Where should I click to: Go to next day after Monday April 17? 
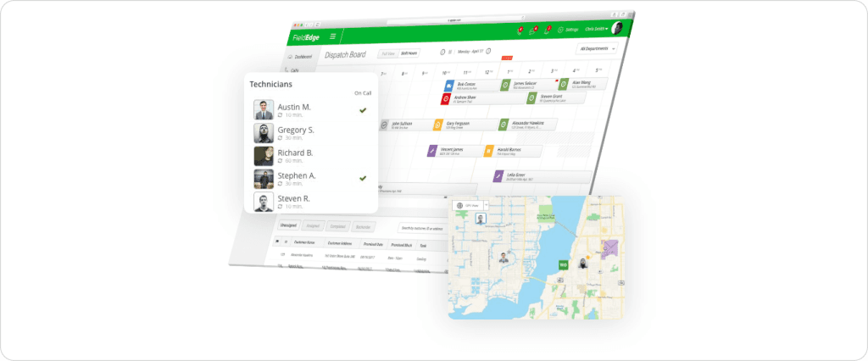point(488,51)
